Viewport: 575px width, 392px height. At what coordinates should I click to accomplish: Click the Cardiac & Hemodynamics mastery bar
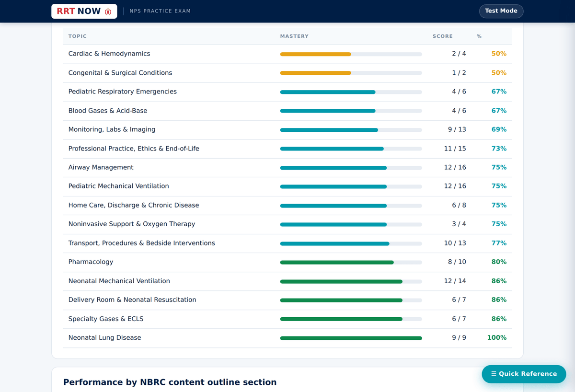(351, 54)
